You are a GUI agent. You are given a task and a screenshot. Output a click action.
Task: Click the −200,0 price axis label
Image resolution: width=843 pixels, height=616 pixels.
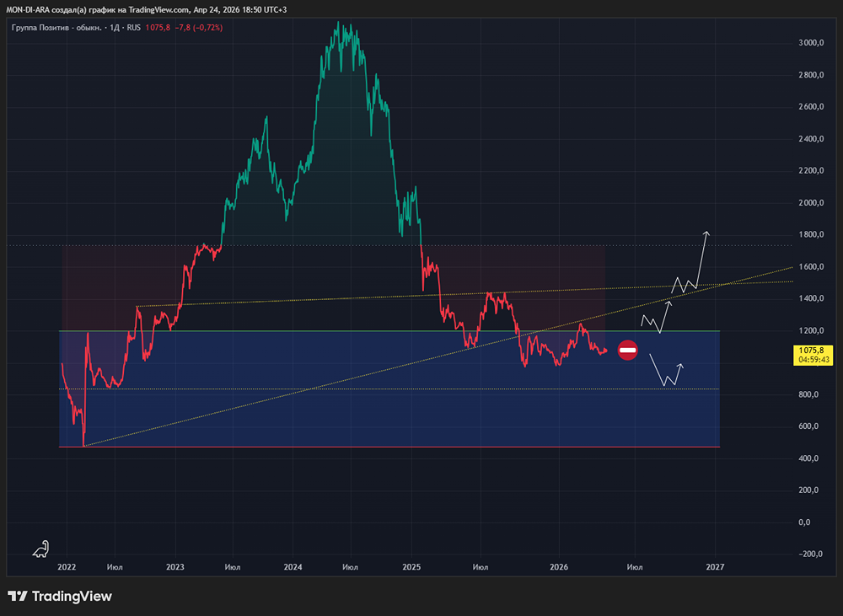pyautogui.click(x=809, y=554)
